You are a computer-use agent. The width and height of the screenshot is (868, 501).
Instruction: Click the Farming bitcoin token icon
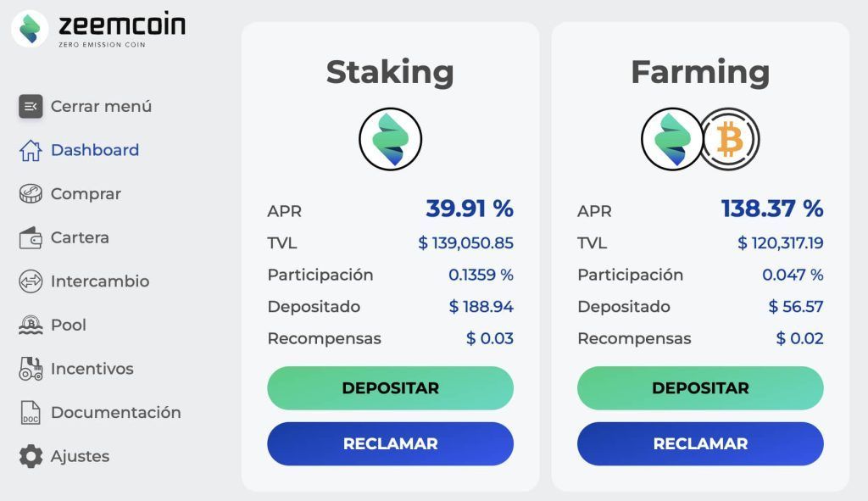730,139
